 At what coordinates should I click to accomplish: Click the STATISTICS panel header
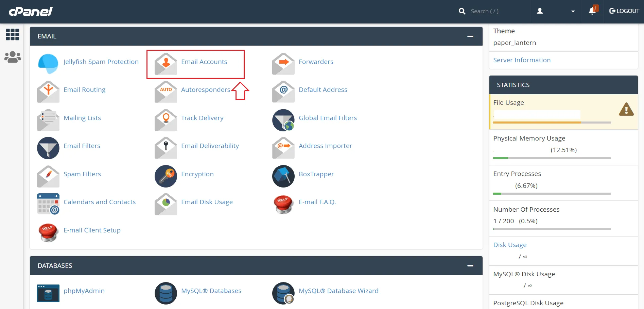pos(563,85)
